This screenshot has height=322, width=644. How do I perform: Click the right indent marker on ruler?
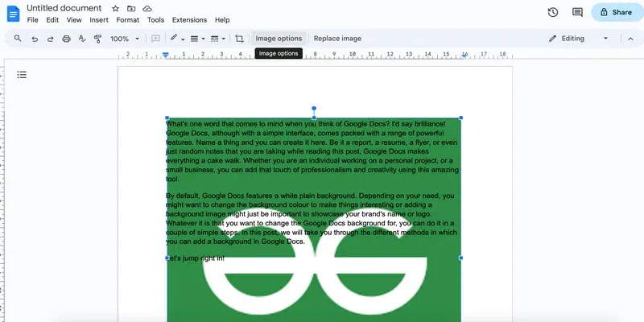pos(464,56)
